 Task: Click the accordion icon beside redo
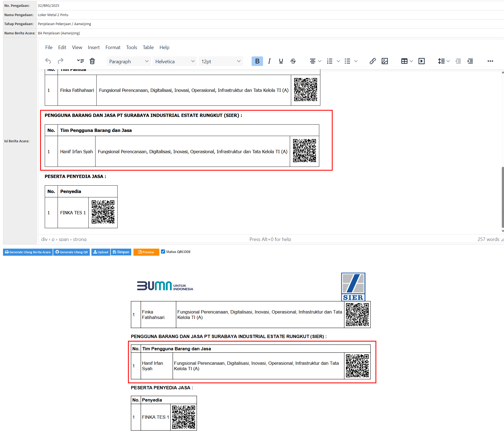tap(80, 61)
